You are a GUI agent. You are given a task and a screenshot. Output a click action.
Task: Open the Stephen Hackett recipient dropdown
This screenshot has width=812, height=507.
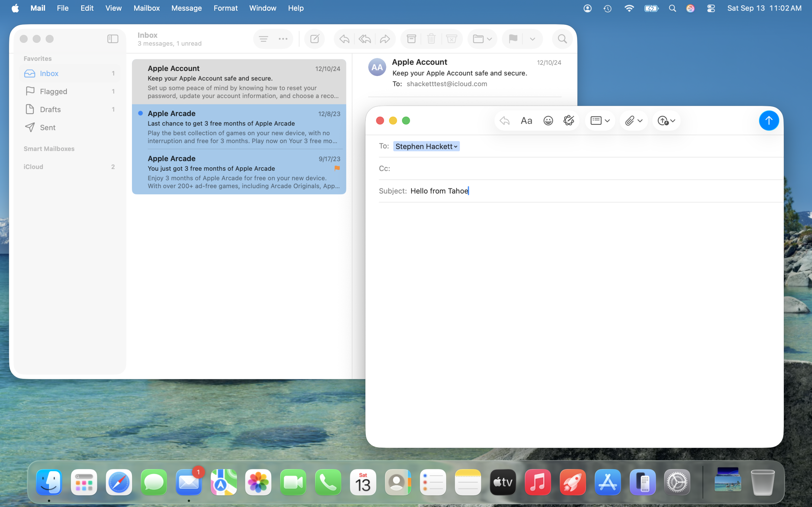point(455,146)
